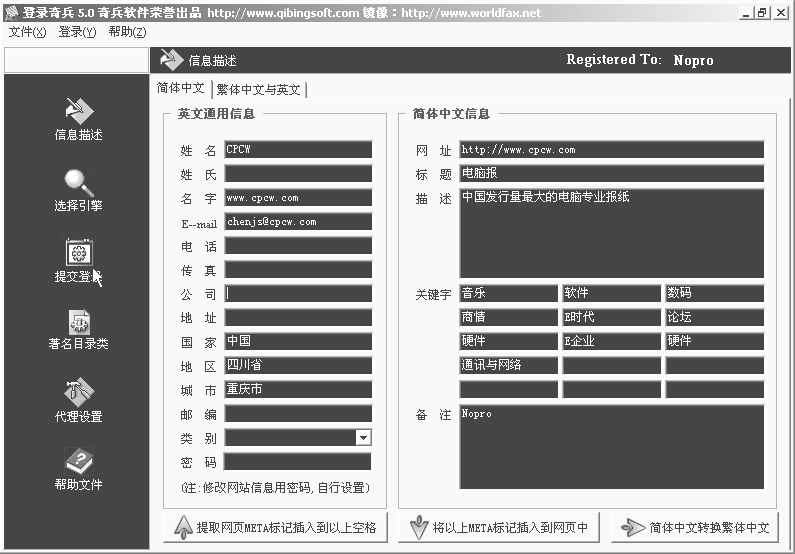795x554 pixels.
Task: Click the keyword field 通讯与网络
Action: pos(509,365)
